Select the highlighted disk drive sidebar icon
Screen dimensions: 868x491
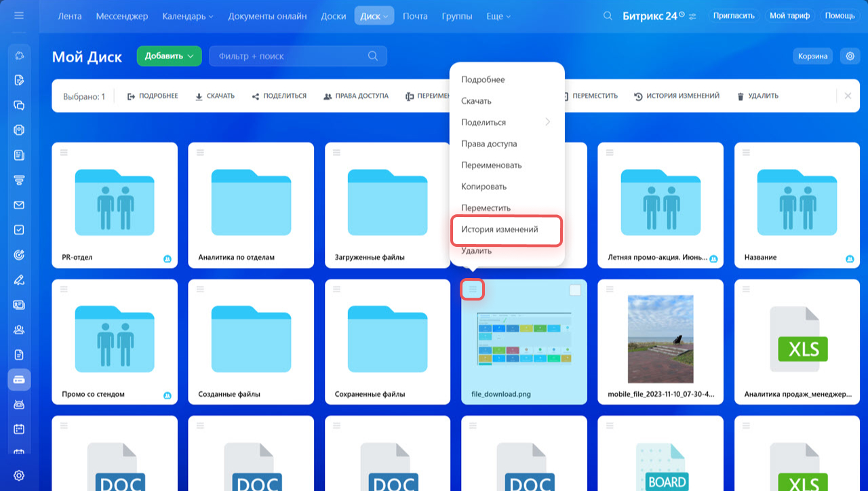pos(19,380)
